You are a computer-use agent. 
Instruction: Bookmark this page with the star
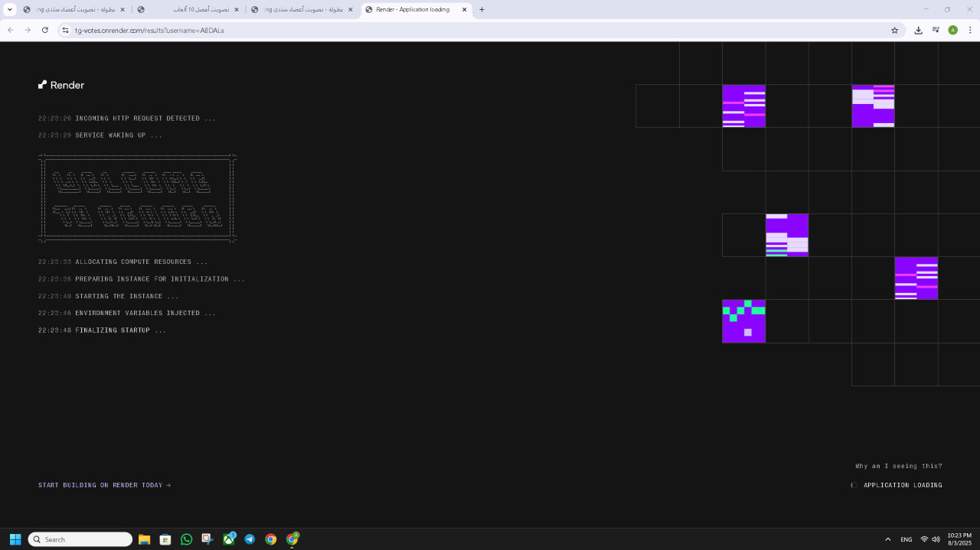[x=894, y=30]
